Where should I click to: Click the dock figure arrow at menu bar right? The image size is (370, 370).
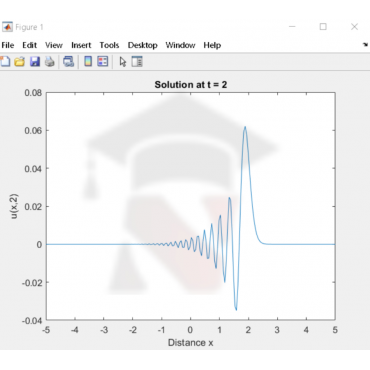pos(365,45)
